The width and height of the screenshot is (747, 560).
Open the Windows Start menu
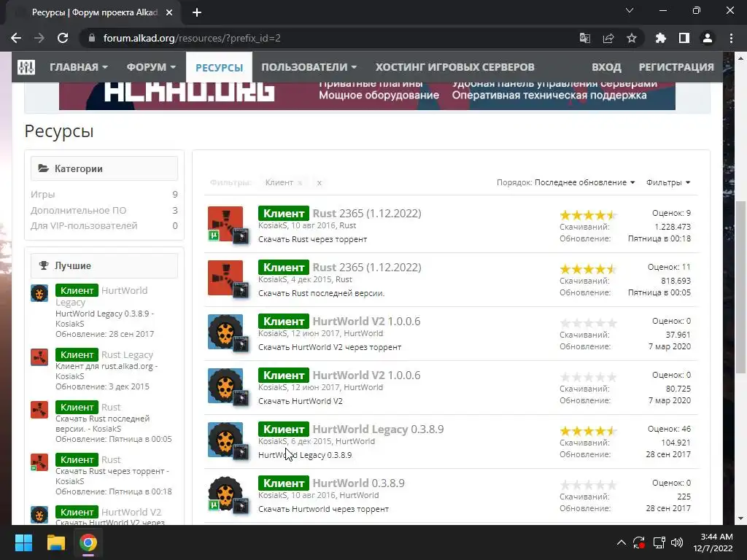click(23, 542)
